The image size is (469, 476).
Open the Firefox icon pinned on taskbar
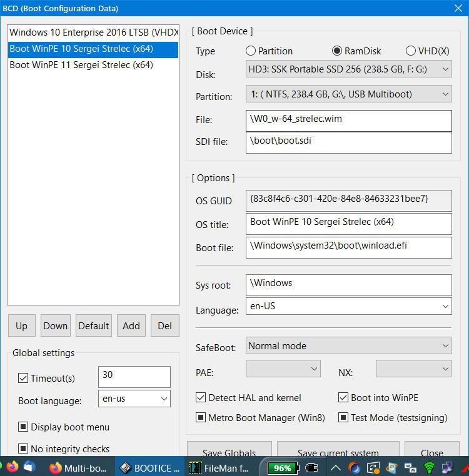(13, 467)
